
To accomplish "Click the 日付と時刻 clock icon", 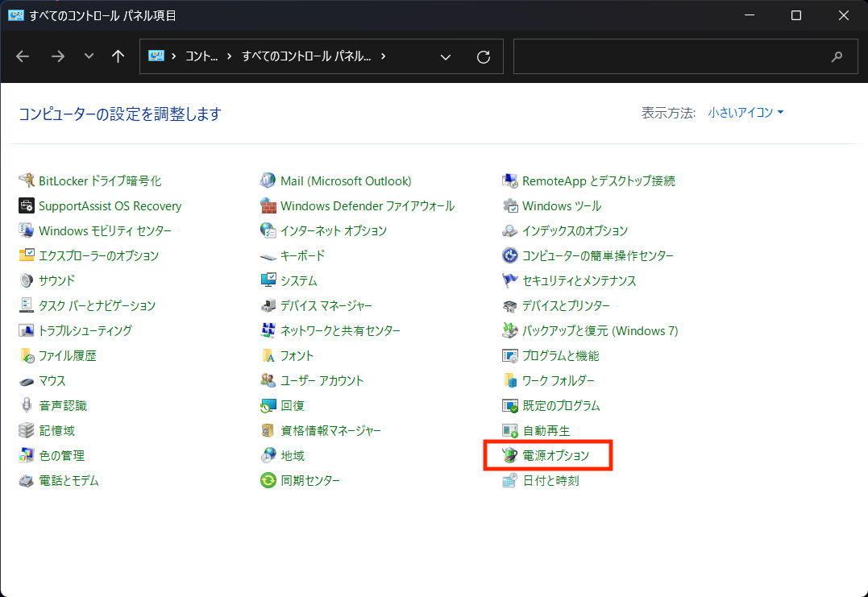I will (510, 481).
